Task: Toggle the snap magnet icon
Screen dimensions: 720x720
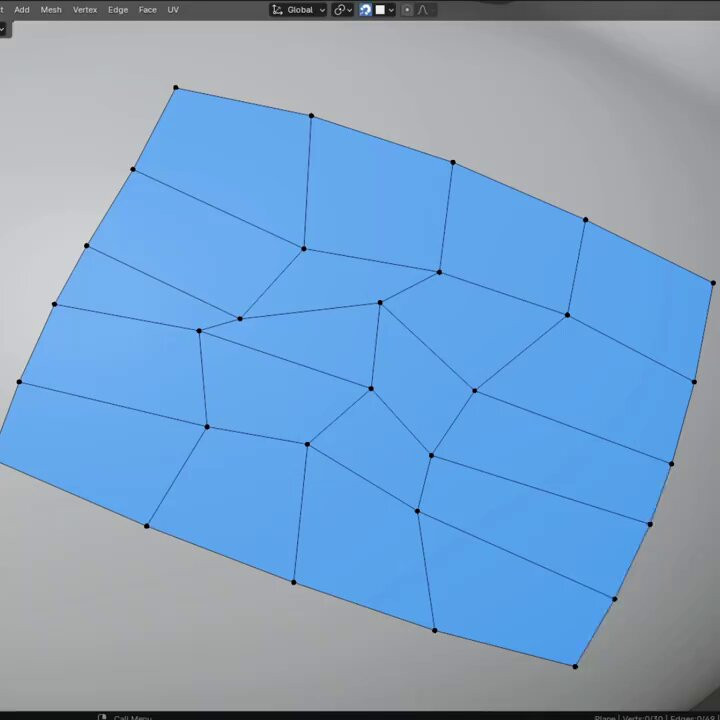Action: [x=366, y=10]
